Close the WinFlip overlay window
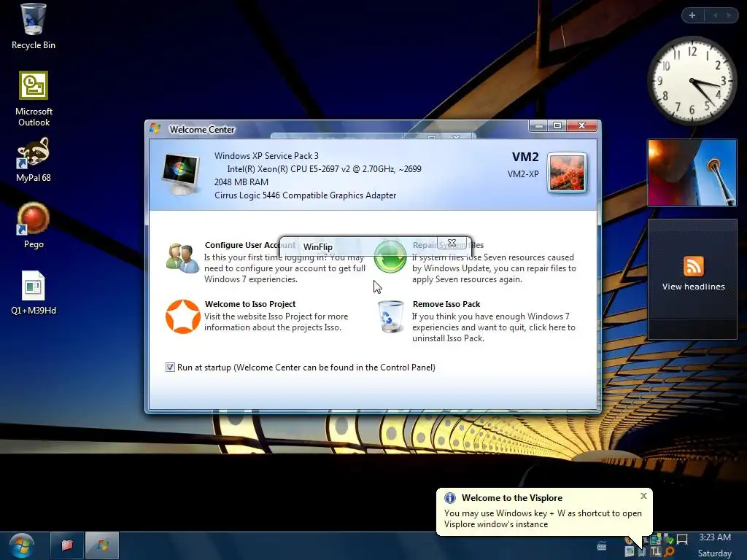The height and width of the screenshot is (560, 747). [452, 243]
